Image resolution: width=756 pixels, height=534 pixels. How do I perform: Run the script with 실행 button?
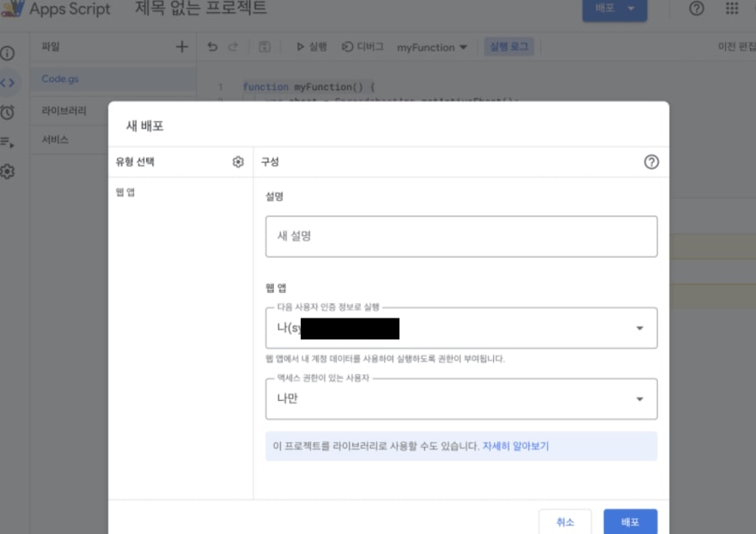pyautogui.click(x=312, y=46)
